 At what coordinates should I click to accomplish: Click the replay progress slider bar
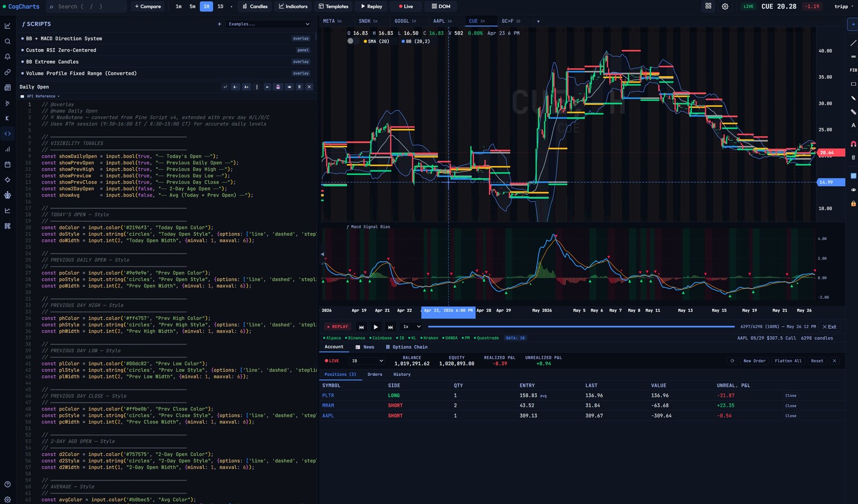(581, 327)
